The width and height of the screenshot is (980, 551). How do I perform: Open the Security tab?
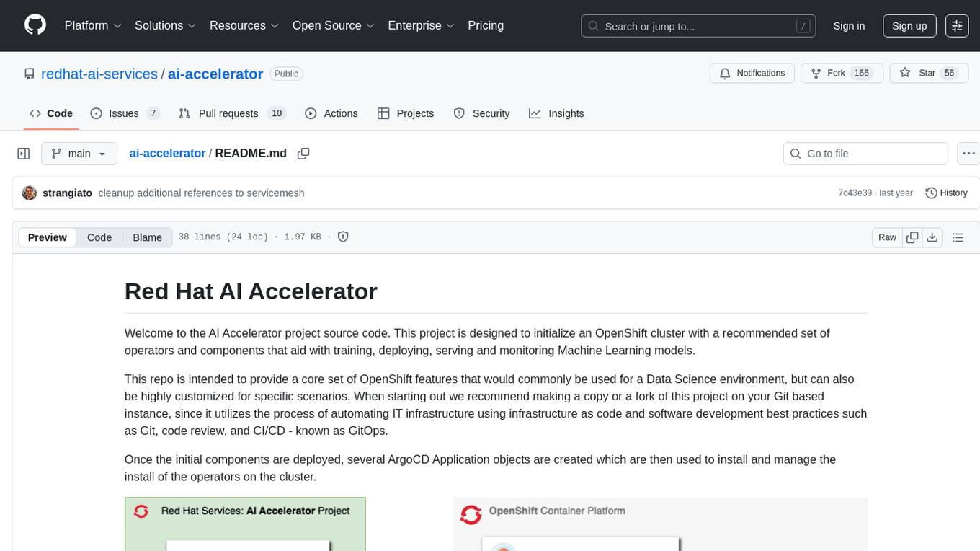tap(481, 113)
